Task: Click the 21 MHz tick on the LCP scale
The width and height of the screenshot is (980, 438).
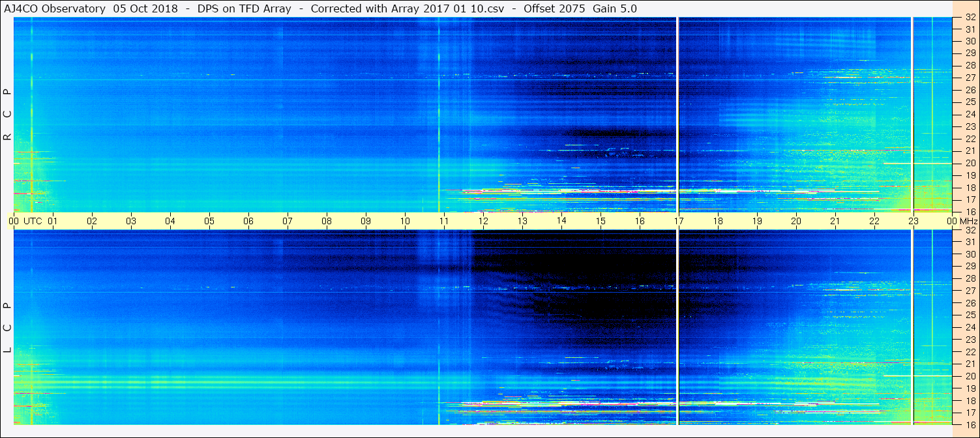Action: click(970, 364)
